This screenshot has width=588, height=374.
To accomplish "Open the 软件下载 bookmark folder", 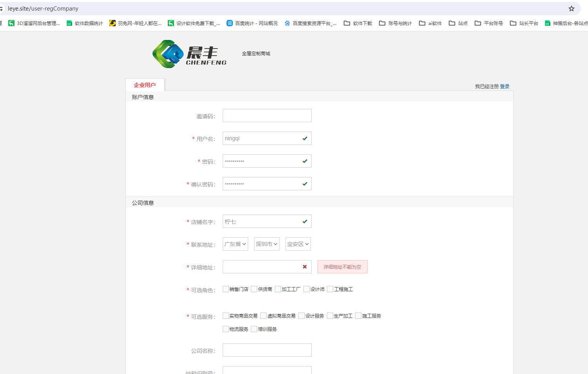I will pyautogui.click(x=358, y=23).
